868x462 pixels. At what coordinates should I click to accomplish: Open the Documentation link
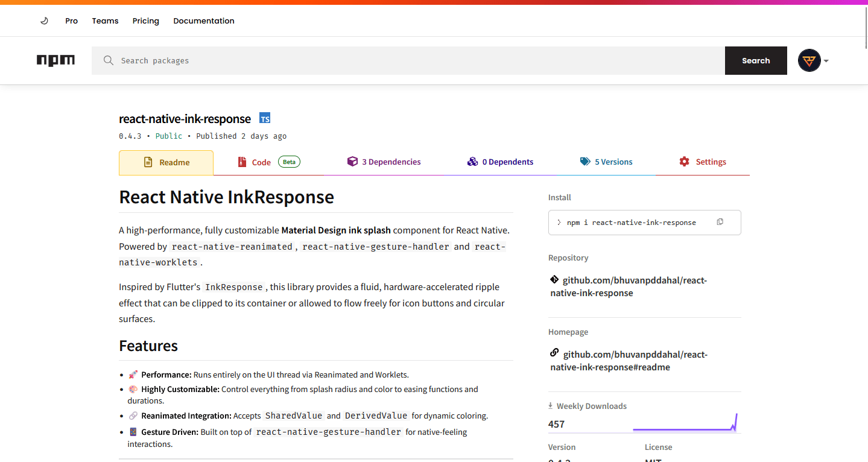tap(204, 21)
